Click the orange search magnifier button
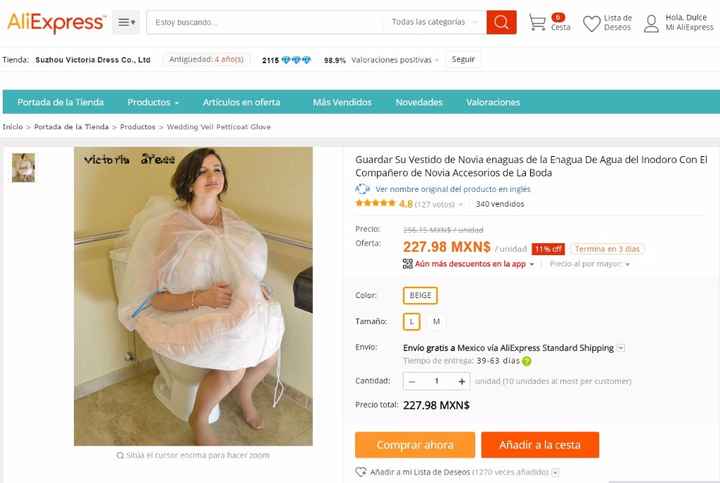 (501, 22)
